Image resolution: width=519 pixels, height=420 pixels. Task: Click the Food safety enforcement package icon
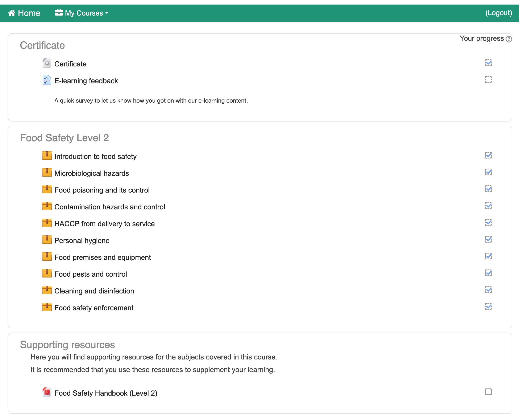pyautogui.click(x=47, y=307)
